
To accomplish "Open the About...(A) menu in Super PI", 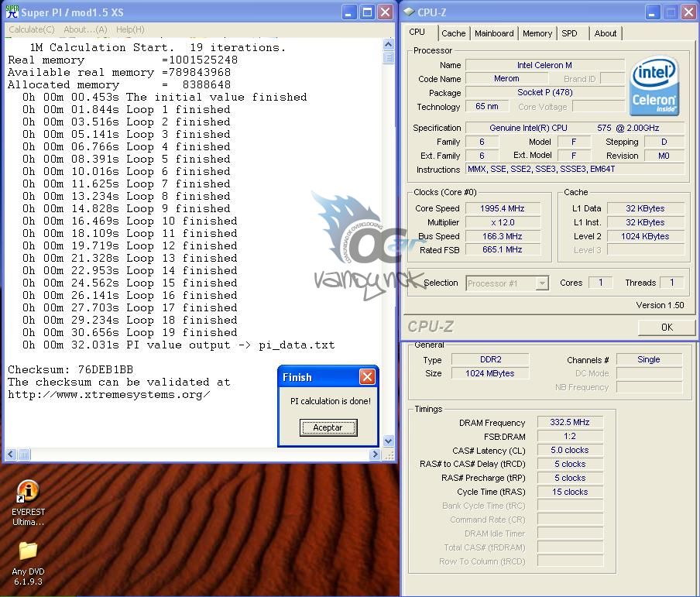I will coord(85,29).
